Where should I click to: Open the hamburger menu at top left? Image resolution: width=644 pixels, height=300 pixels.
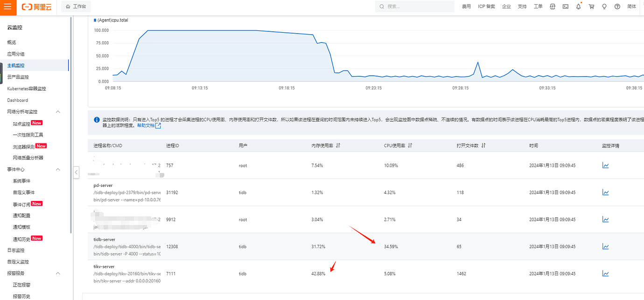point(7,7)
